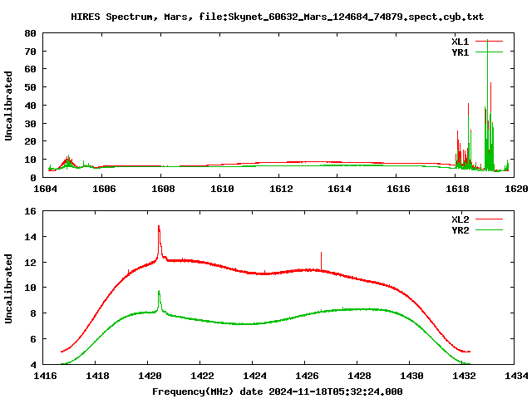This screenshot has height=399, width=532.
Task: Click the 6 y-axis tick on bottom plot
Action: (x=33, y=339)
